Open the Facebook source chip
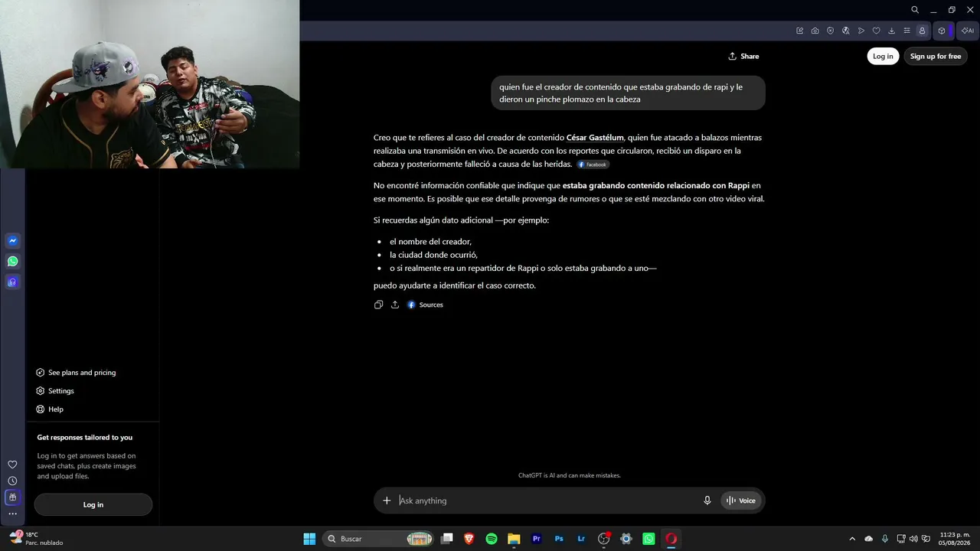980x551 pixels. (593, 165)
